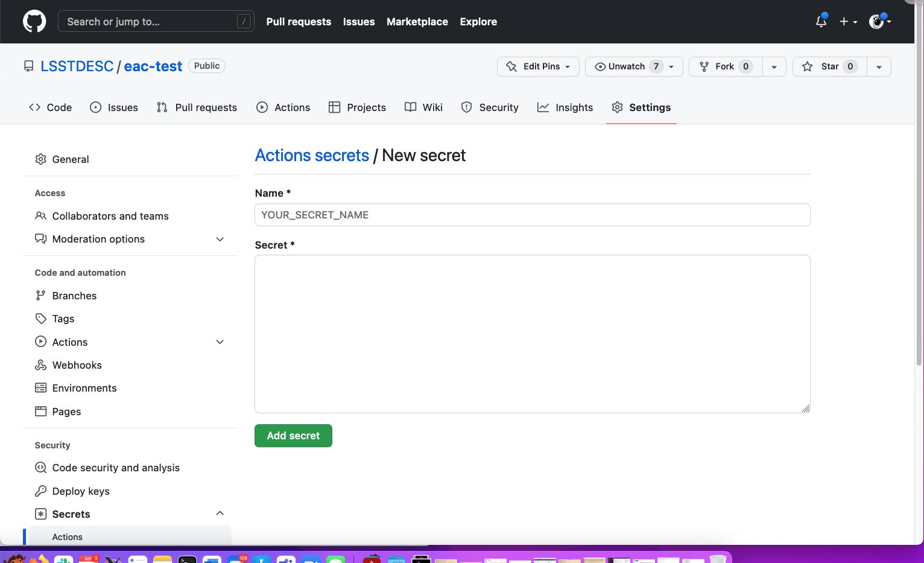924x563 pixels.
Task: Open the Fork options dropdown arrow
Action: pos(774,66)
